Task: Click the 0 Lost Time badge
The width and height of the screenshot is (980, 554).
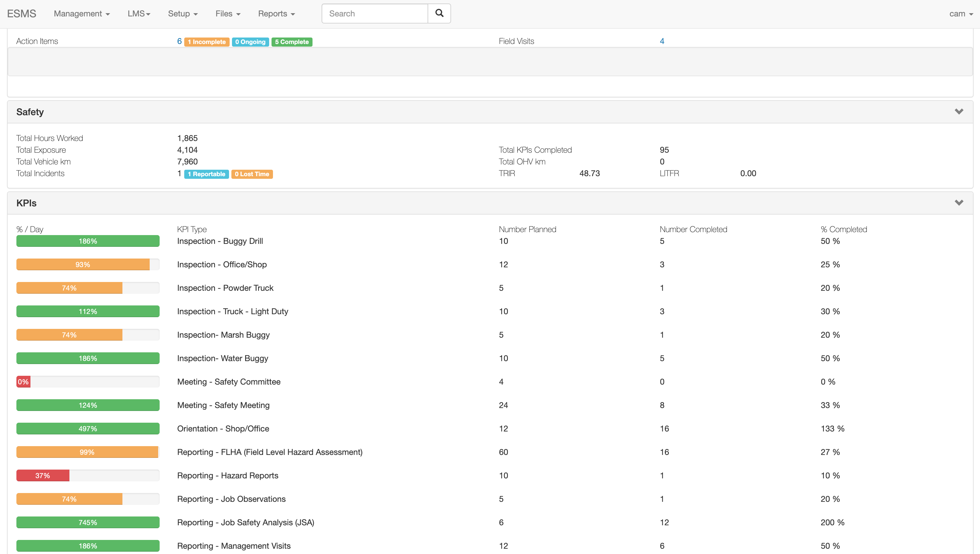Action: 252,174
